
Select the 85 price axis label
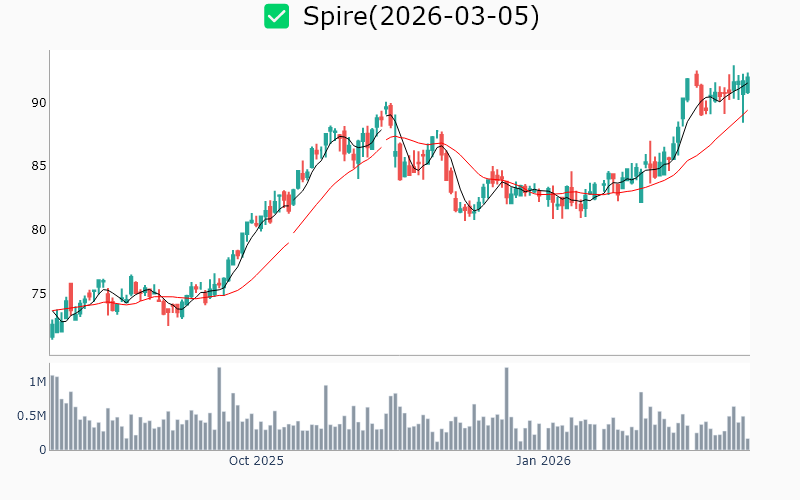[x=36, y=166]
